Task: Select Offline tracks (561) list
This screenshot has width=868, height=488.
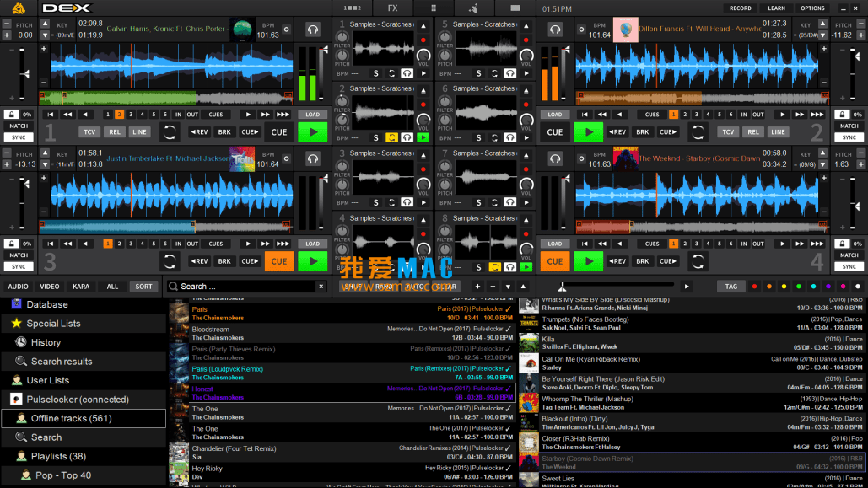Action: click(84, 418)
